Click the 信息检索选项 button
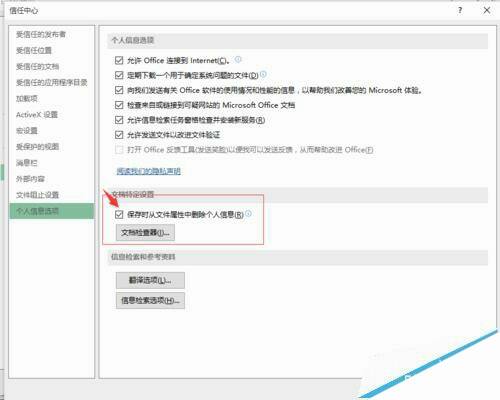This screenshot has height=400, width=500. 150,301
